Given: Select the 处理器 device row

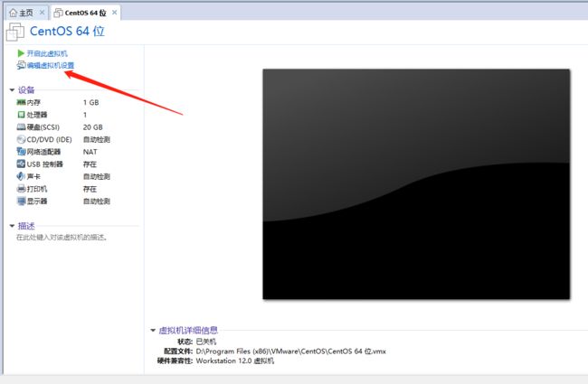Looking at the screenshot, I should (x=63, y=115).
